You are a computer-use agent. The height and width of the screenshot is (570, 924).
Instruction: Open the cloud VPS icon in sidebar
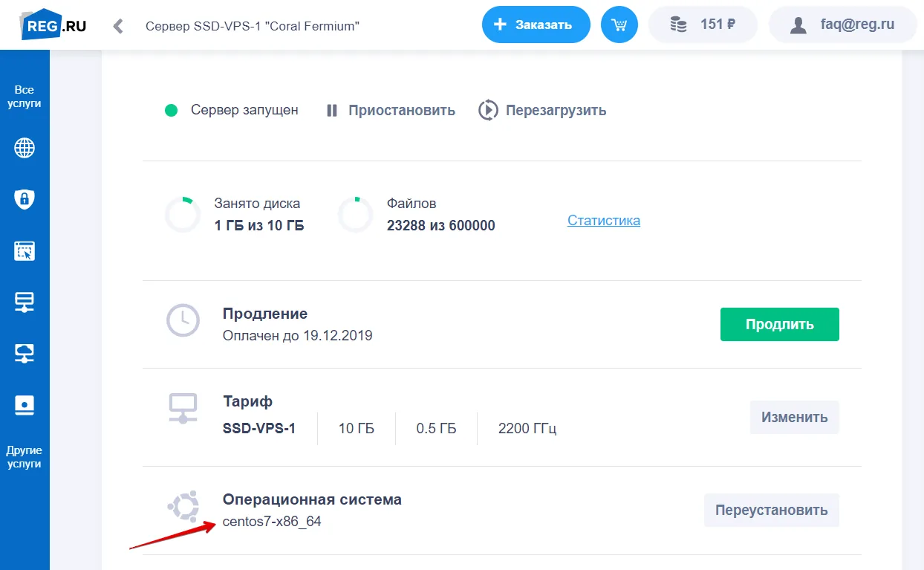pos(25,353)
